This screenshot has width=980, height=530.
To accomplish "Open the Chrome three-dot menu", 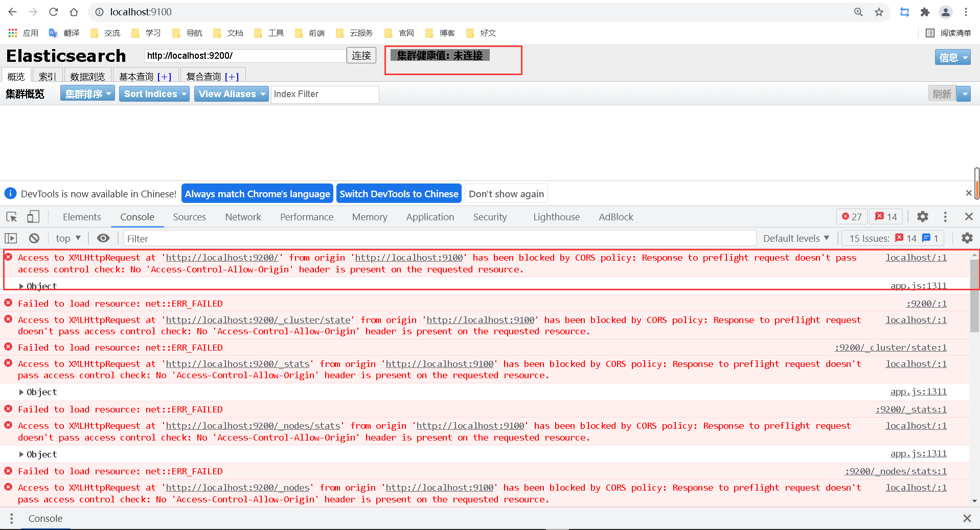I will [x=966, y=12].
